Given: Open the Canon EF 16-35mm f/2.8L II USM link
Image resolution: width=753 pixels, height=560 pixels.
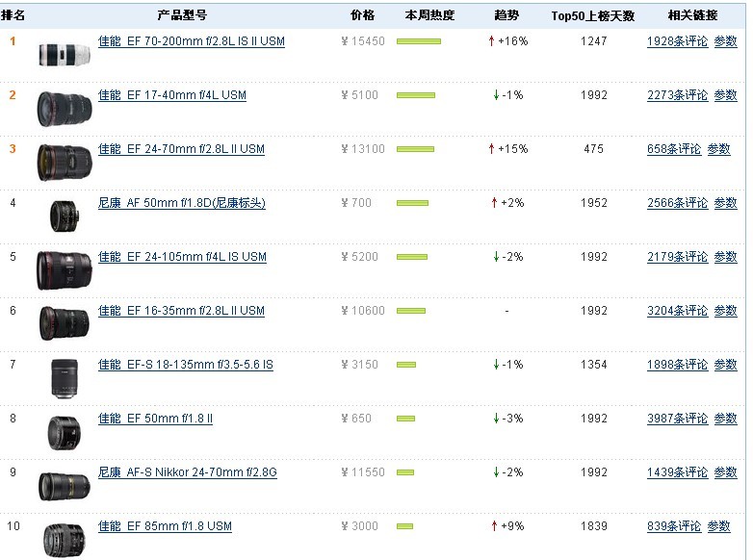Looking at the screenshot, I should coord(181,311).
